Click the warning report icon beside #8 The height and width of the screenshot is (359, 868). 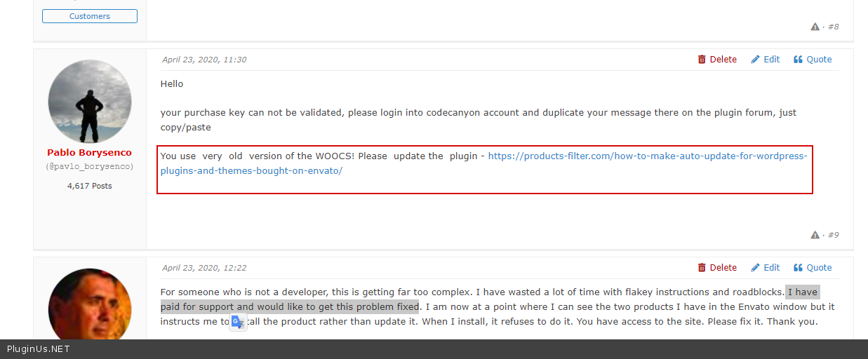(815, 27)
